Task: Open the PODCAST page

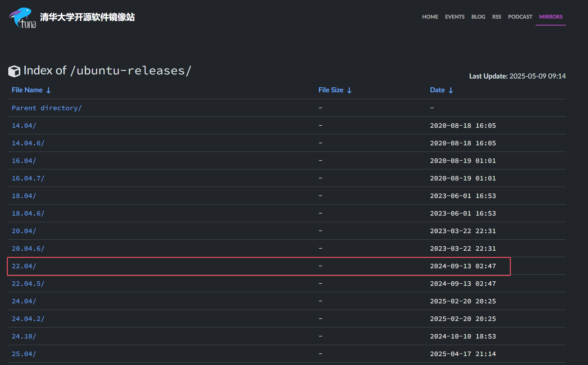Action: coord(520,17)
